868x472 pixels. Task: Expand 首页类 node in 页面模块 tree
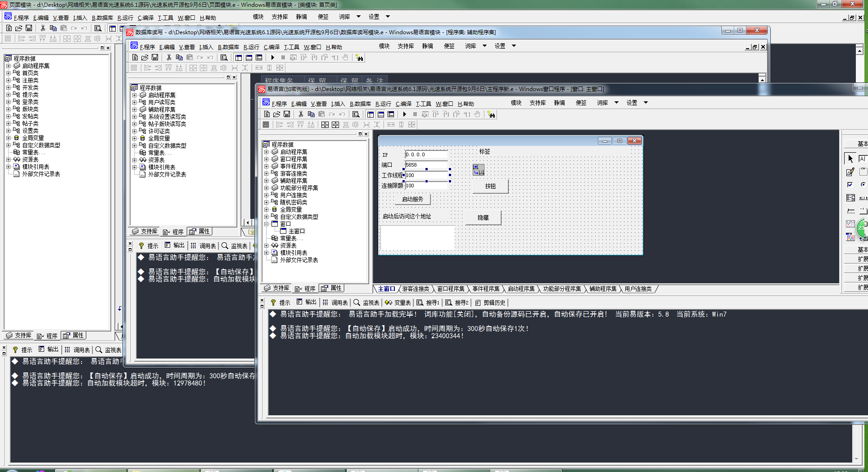click(8, 73)
